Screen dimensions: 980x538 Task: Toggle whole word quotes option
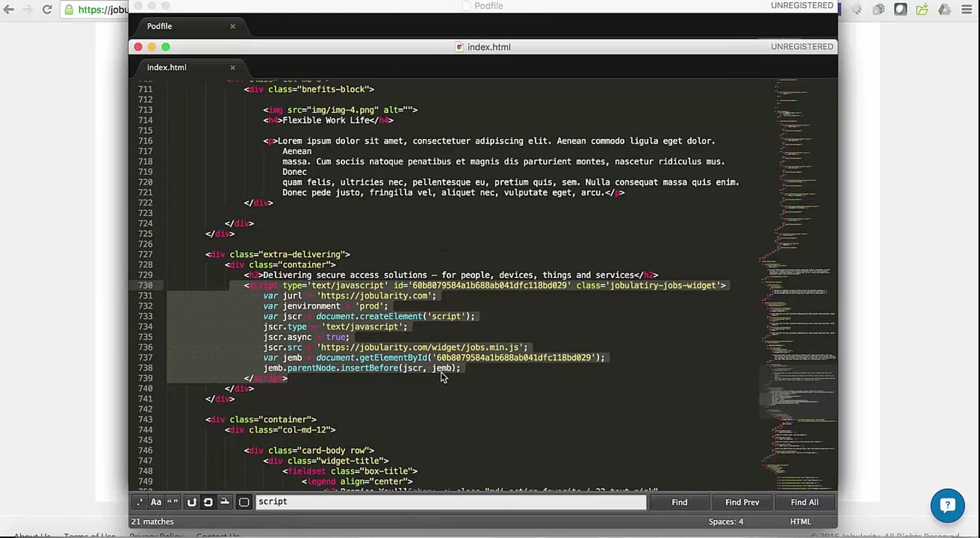172,502
